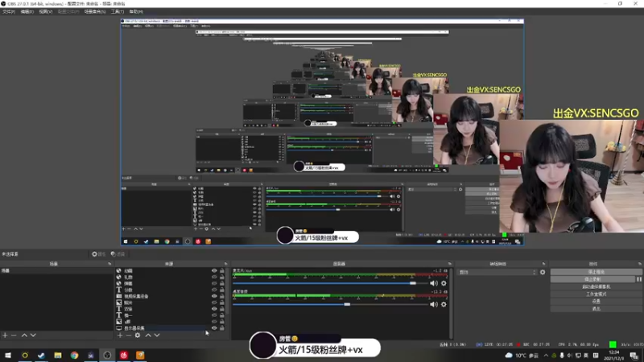The height and width of the screenshot is (362, 644).
Task: Click the 桌面音频 volume slider handle
Action: [347, 305]
